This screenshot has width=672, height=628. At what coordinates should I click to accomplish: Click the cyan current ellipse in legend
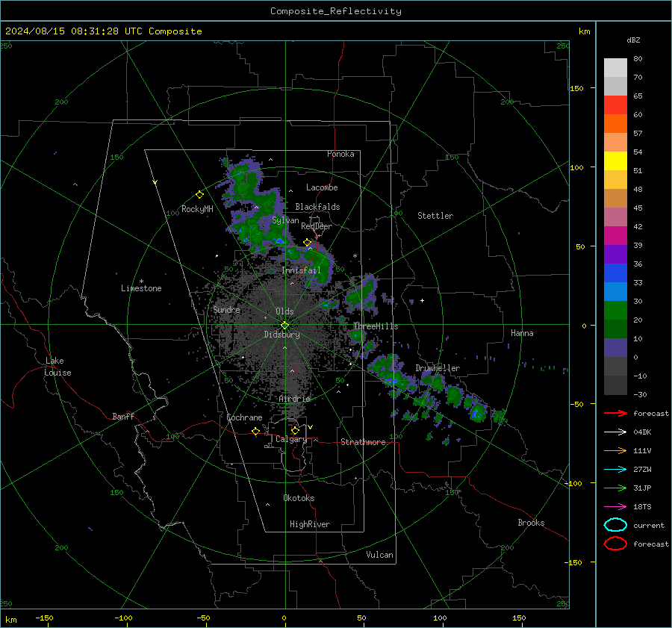[615, 525]
